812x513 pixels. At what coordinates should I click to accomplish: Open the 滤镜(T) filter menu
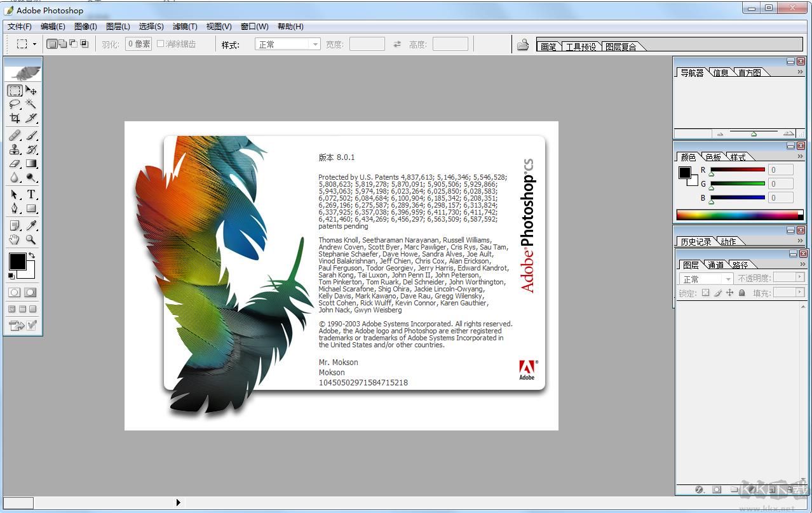tap(185, 27)
